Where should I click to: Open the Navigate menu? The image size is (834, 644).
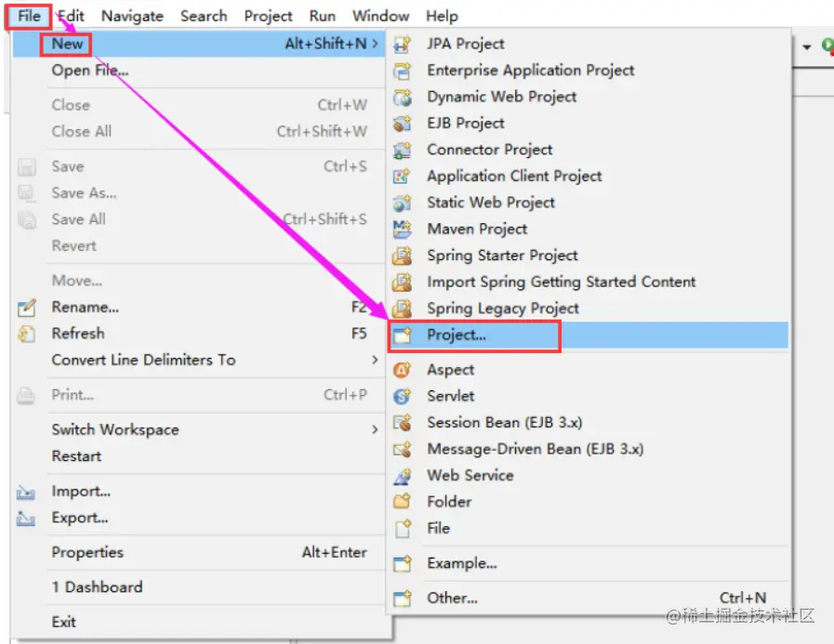(x=132, y=16)
